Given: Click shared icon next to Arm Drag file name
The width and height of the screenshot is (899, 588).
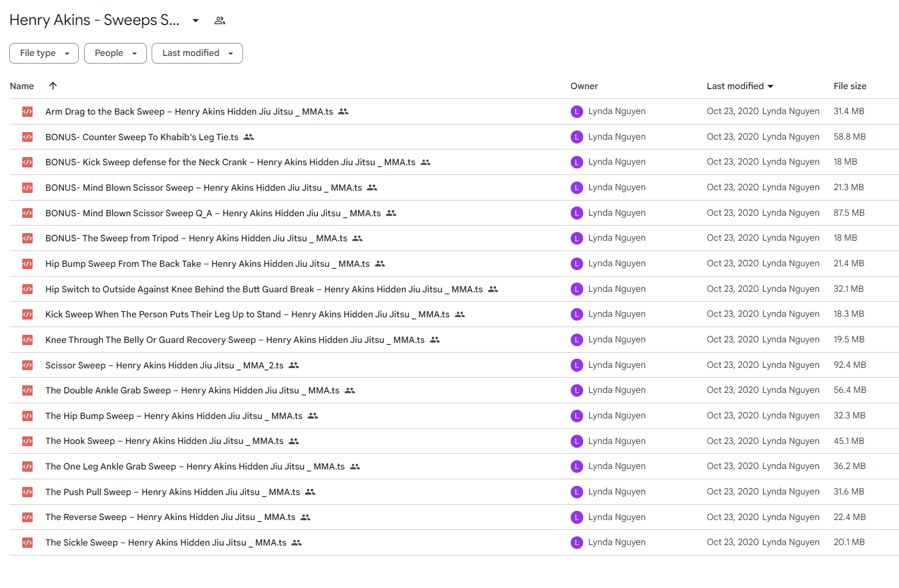Looking at the screenshot, I should click(x=343, y=111).
